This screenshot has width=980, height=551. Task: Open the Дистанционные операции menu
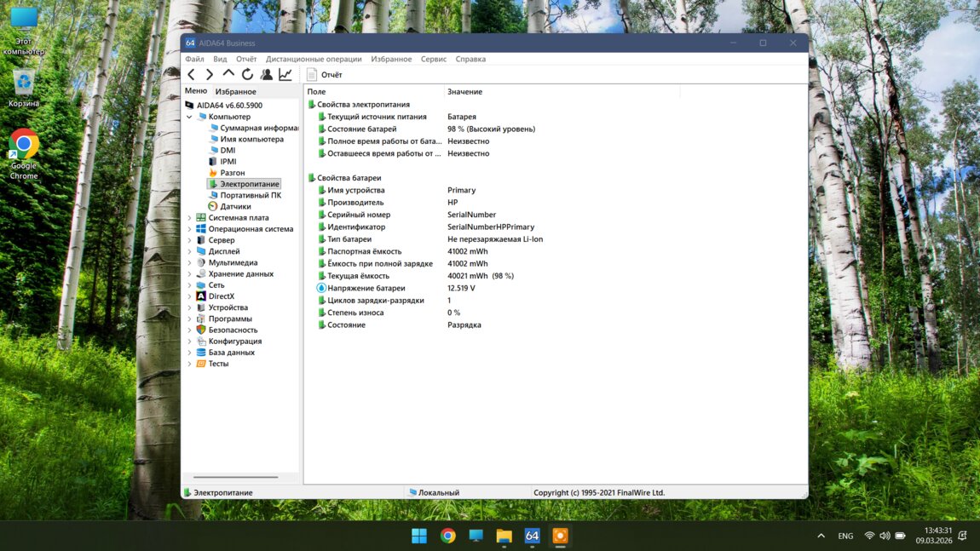click(x=314, y=60)
